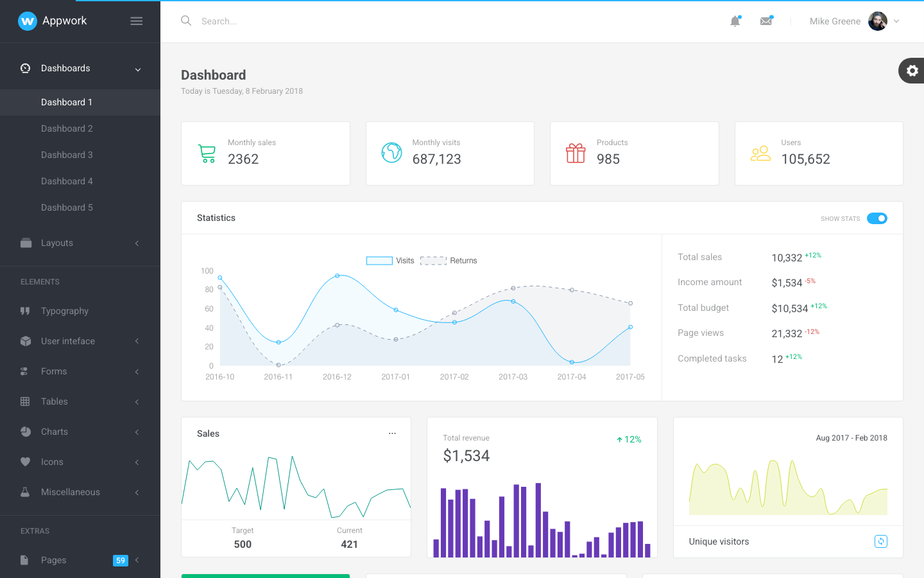This screenshot has height=578, width=924.
Task: Open the Sales card more options
Action: point(392,433)
